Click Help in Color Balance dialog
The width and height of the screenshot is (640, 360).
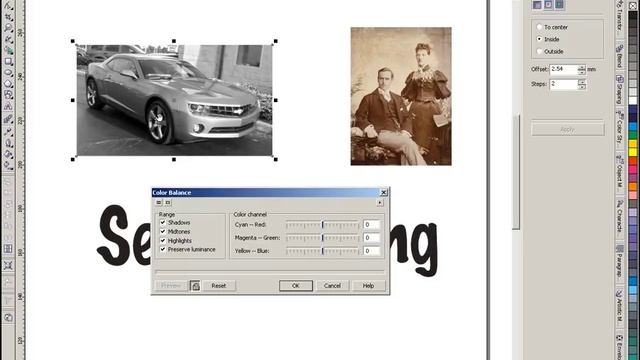click(x=368, y=286)
